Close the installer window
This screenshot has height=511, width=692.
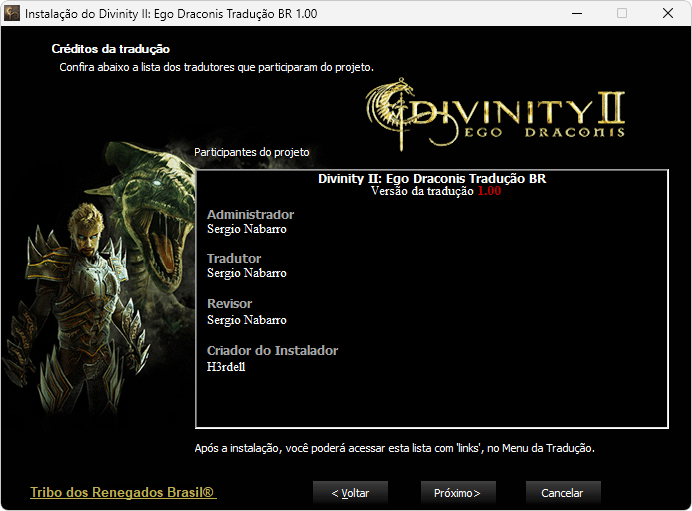click(x=668, y=14)
